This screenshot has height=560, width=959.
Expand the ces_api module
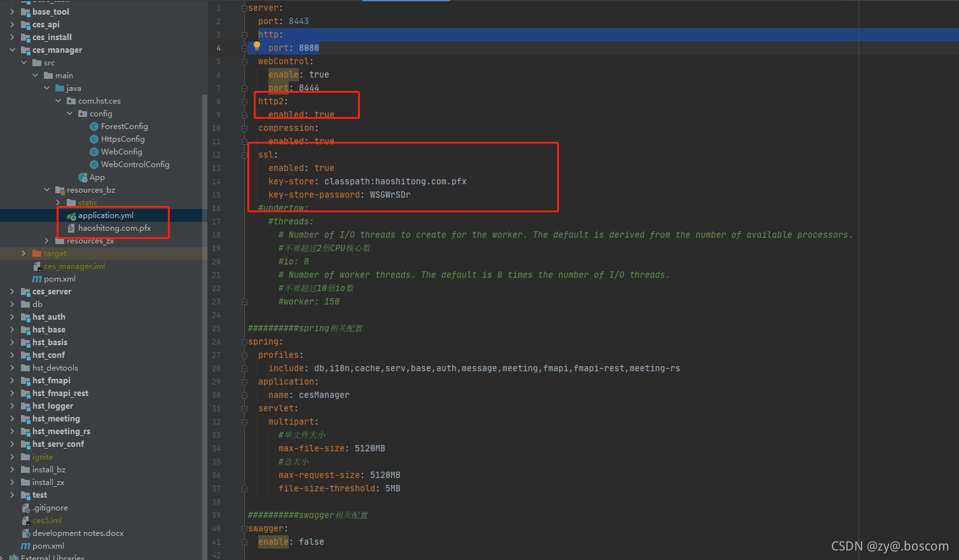coord(12,24)
